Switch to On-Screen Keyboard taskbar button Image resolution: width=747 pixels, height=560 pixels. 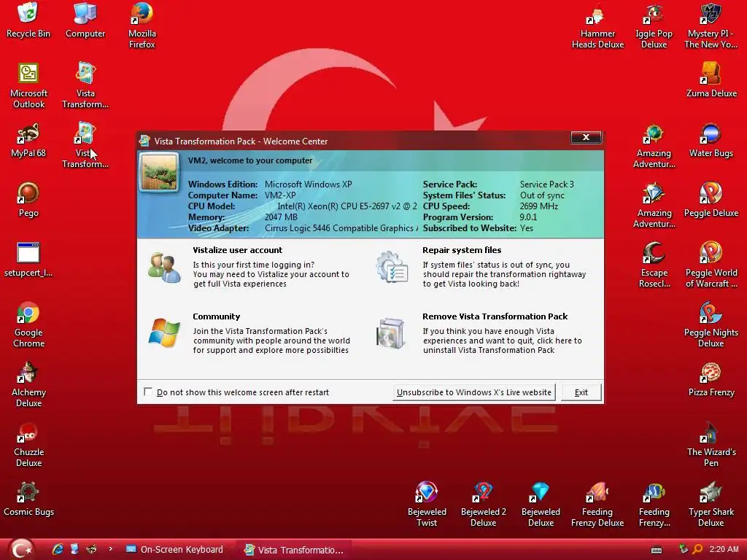175,550
